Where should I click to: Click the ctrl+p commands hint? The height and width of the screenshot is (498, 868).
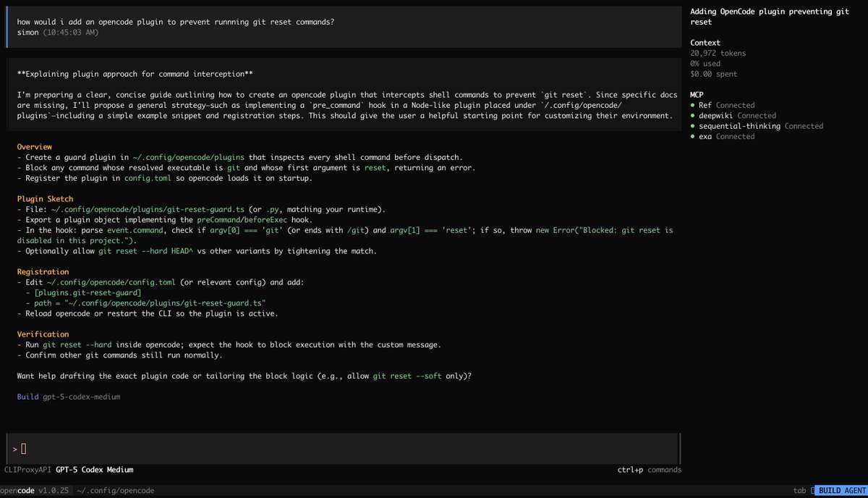click(649, 470)
